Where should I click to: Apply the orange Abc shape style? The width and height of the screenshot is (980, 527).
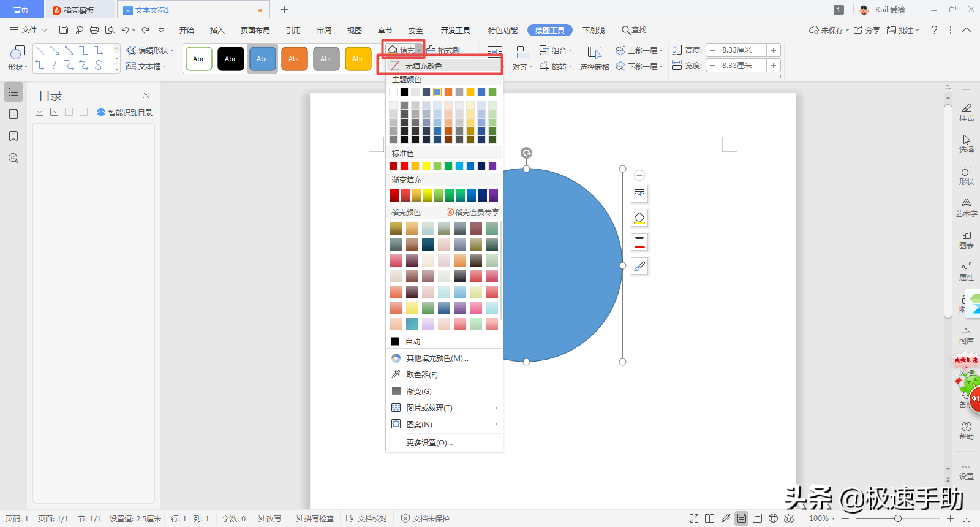coord(295,59)
